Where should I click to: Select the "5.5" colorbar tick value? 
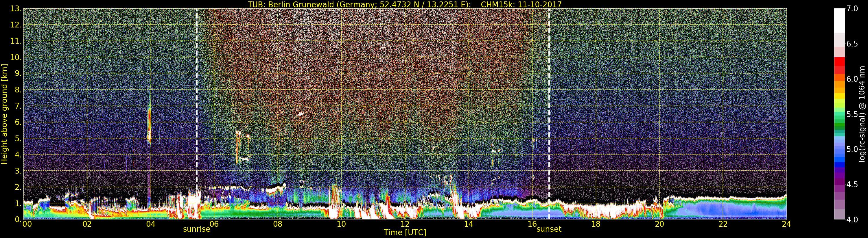point(852,114)
